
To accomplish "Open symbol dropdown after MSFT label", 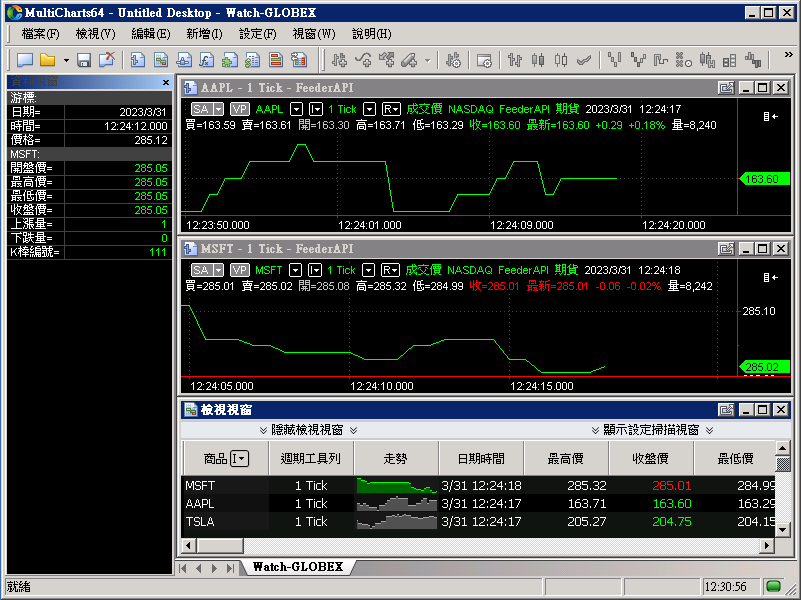I will pyautogui.click(x=295, y=270).
